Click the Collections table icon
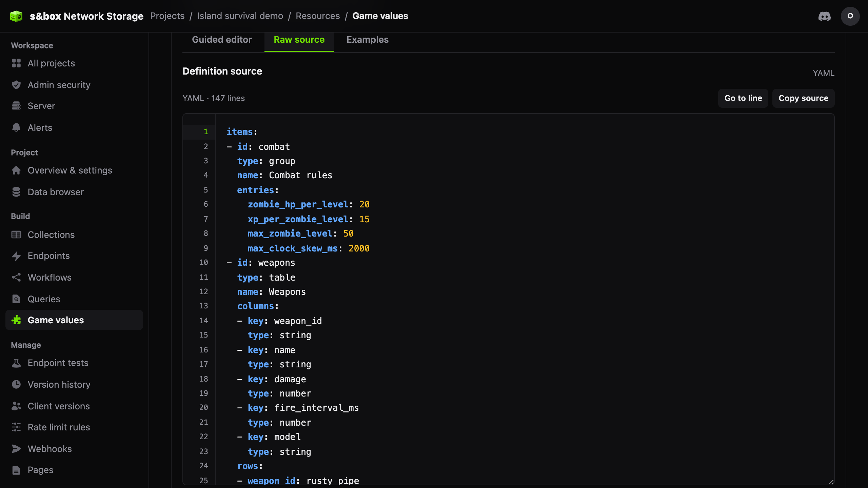Viewport: 868px width, 488px height. pyautogui.click(x=16, y=235)
